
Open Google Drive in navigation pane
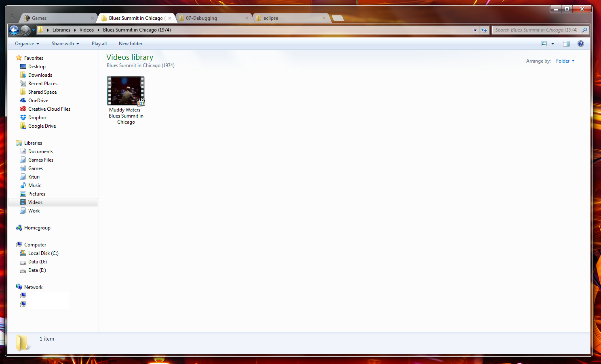[x=42, y=126]
